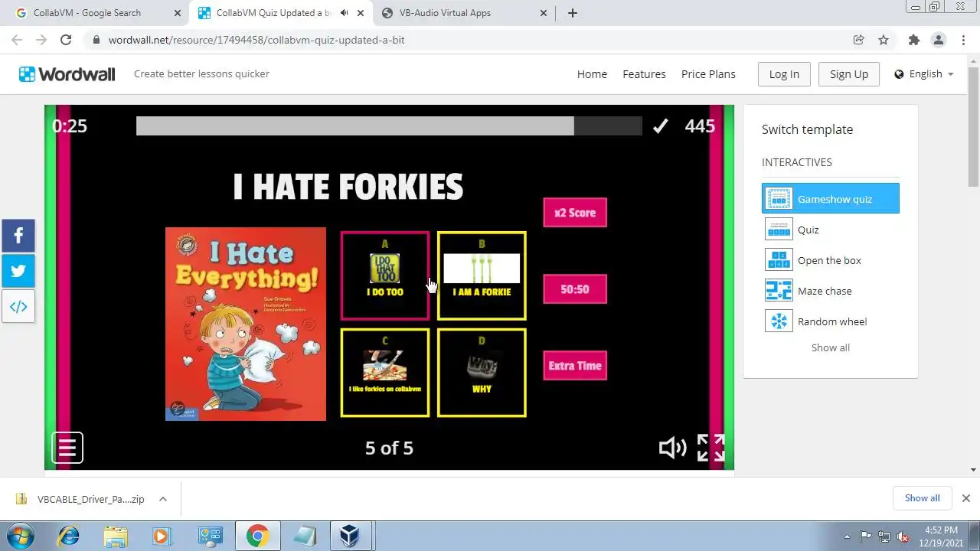980x551 pixels.
Task: Enter fullscreen mode in the game
Action: coord(710,448)
